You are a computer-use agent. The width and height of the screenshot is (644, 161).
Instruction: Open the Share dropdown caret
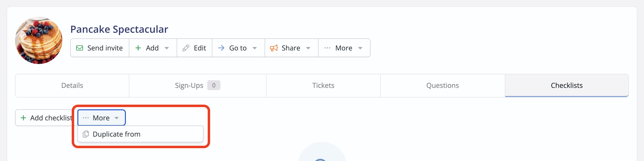[308, 48]
